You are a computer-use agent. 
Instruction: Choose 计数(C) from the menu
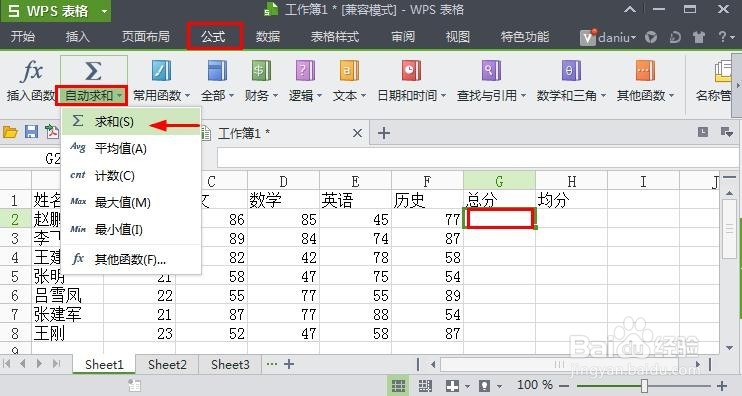coord(131,176)
